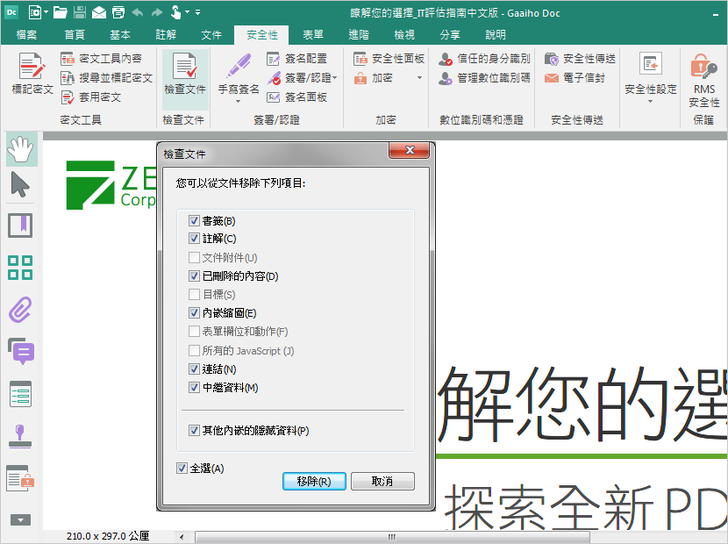Close the 檢查文件 dialog

click(x=409, y=150)
